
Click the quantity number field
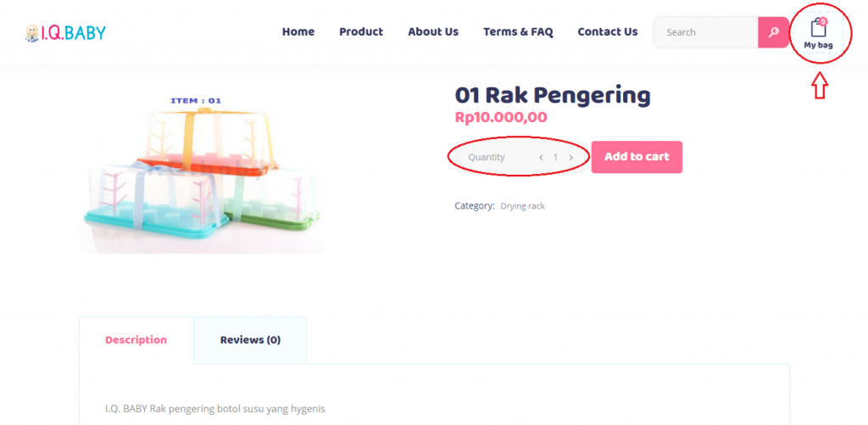point(556,158)
